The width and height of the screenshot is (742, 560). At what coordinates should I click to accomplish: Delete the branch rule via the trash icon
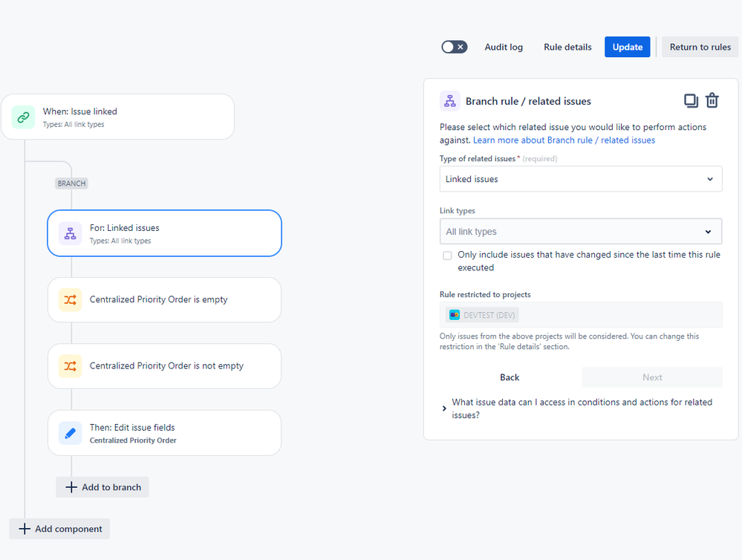[x=712, y=100]
